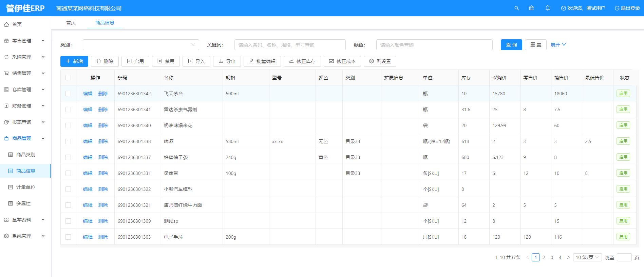Click 编辑 link for 啤酒 row
The image size is (644, 277).
88,141
